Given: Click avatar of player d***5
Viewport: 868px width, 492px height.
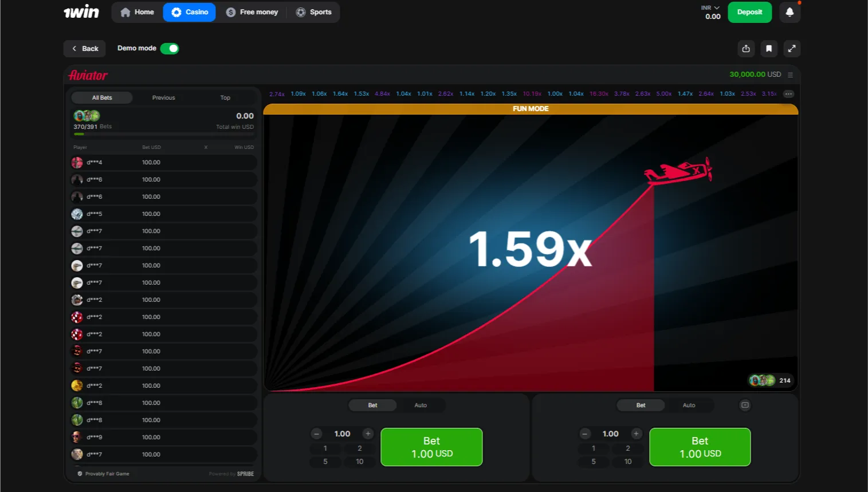Looking at the screenshot, I should tap(77, 214).
